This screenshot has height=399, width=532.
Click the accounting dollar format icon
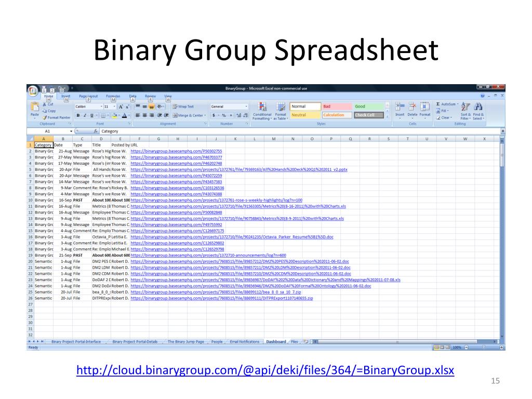coord(214,115)
